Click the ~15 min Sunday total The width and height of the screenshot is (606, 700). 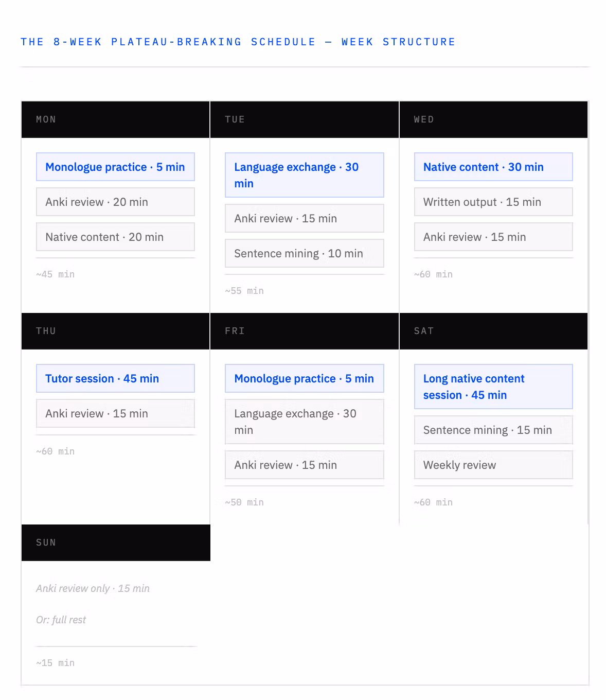click(56, 663)
